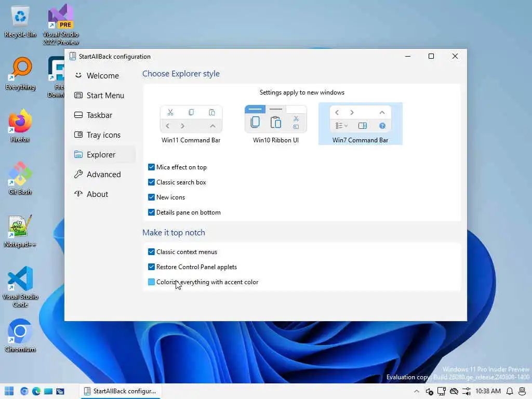Screen dimensions: 532x399
Task: Click the Tray icons sidebar icon
Action: 78,135
